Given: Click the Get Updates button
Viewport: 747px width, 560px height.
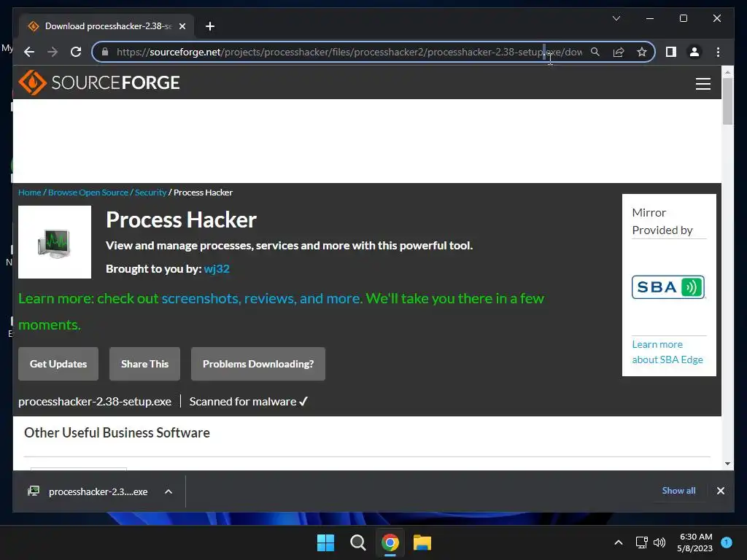Looking at the screenshot, I should point(58,364).
